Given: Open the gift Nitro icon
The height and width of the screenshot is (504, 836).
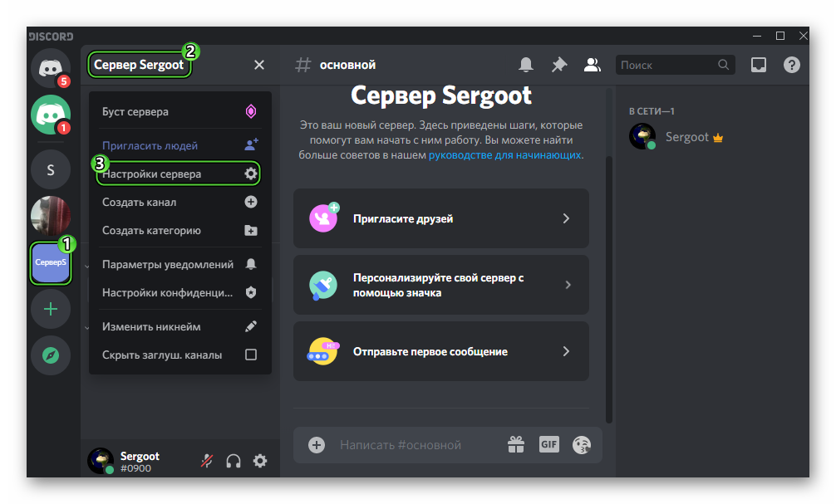Looking at the screenshot, I should coord(516,444).
